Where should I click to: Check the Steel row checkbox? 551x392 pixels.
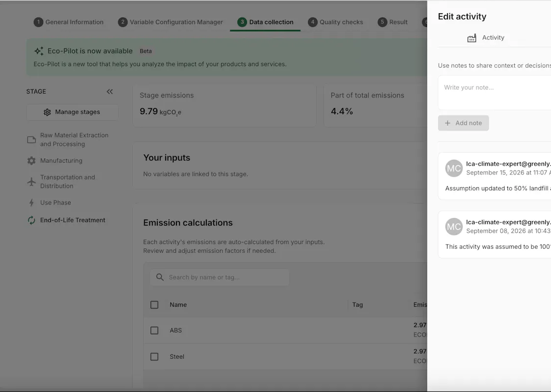[154, 357]
